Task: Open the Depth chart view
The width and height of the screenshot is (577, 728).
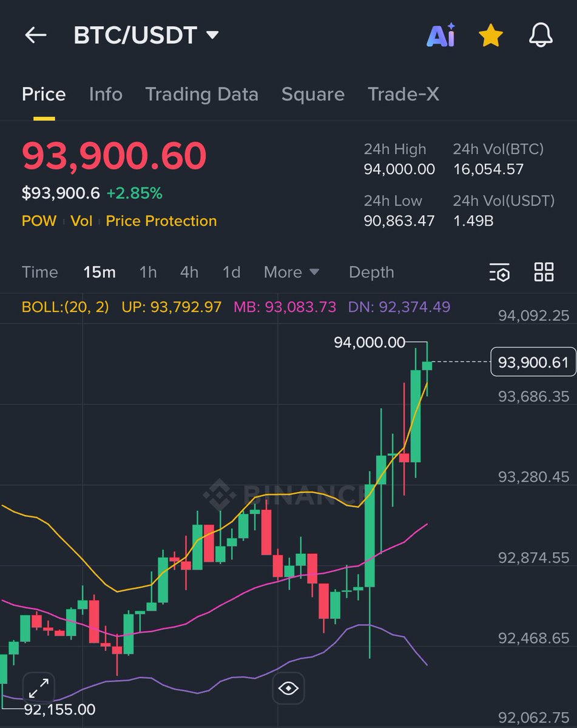Action: pyautogui.click(x=371, y=272)
